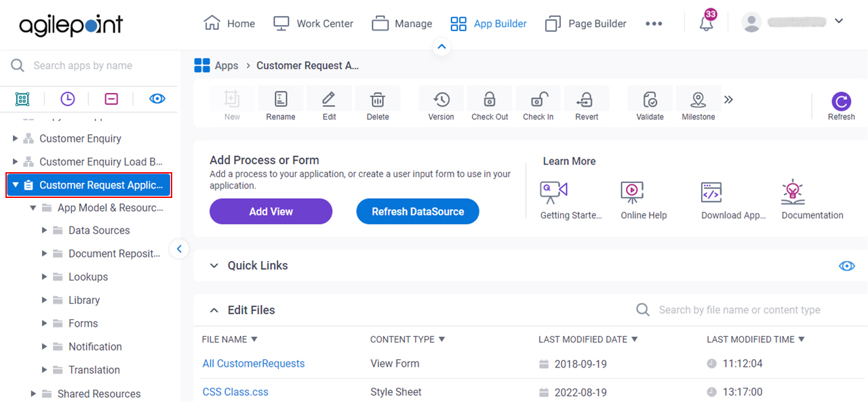Sort by LAST MODIFIED TIME column
Screen dimensions: 868x402
[756, 339]
